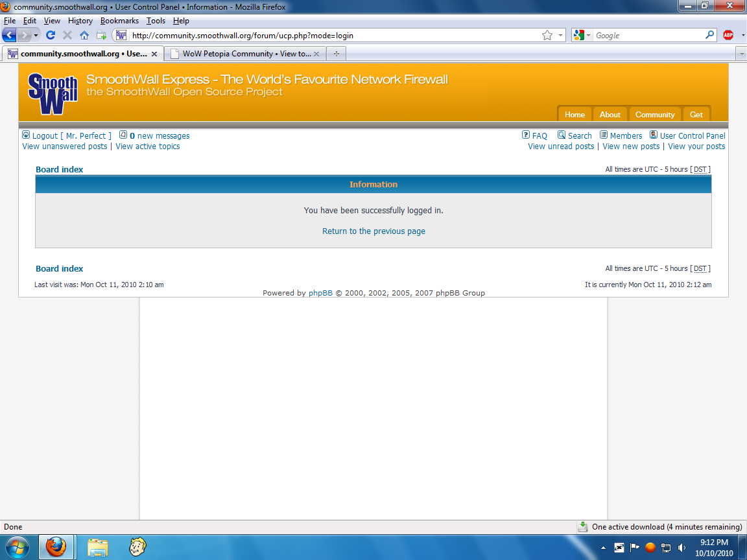
Task: Open a new tab with the plus button
Action: (x=337, y=54)
